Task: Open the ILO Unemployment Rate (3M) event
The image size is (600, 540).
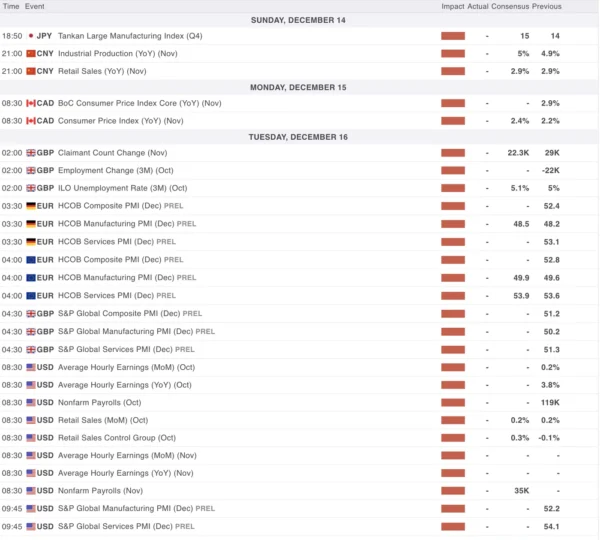Action: (x=122, y=188)
